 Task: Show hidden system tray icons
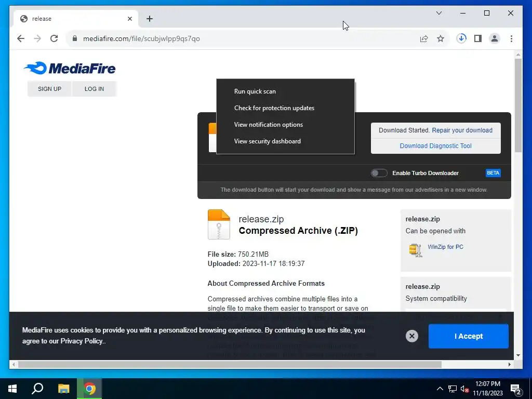pos(440,389)
